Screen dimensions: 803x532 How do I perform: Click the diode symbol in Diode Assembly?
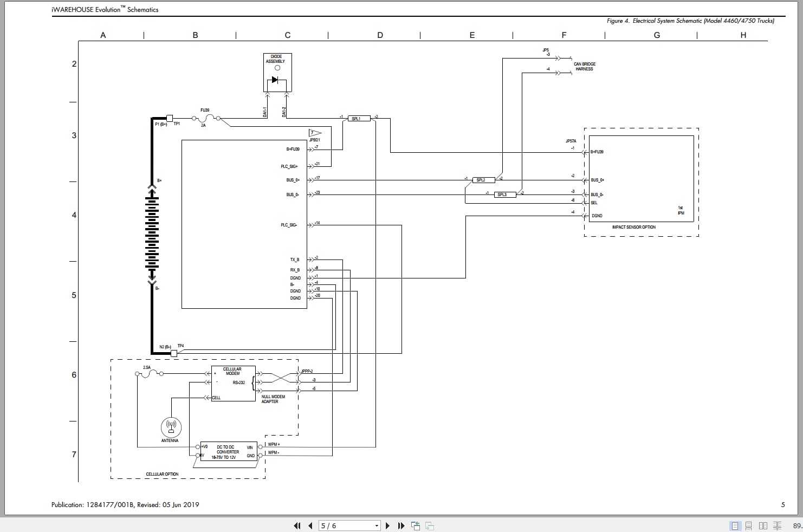pos(275,80)
